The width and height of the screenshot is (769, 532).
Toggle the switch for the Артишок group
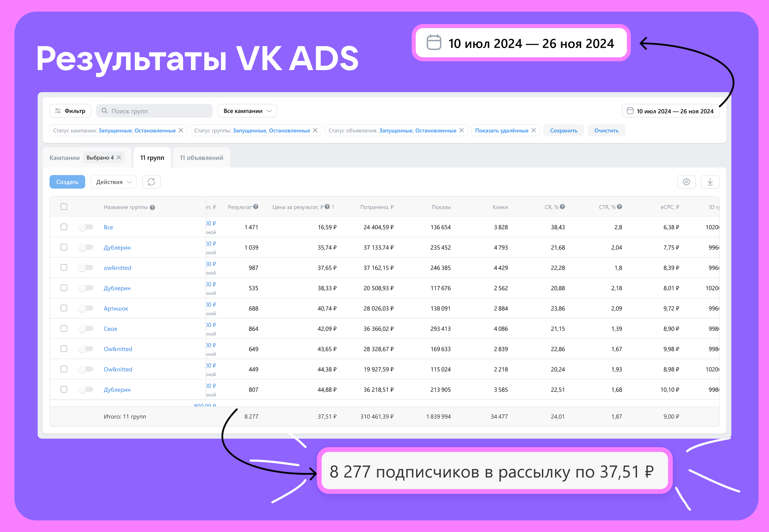pyautogui.click(x=86, y=308)
